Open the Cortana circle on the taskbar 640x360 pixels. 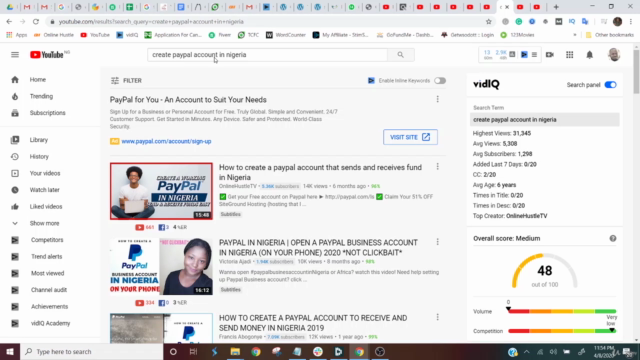[173, 351]
